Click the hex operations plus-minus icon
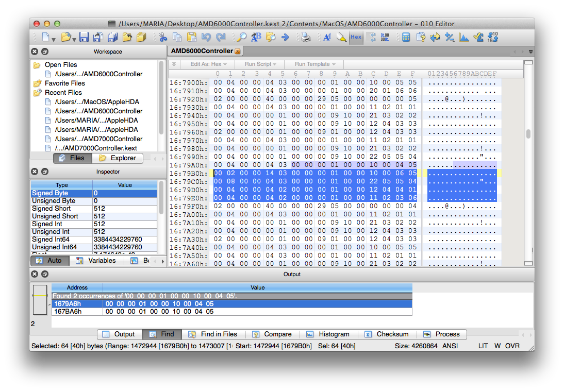564x392 pixels. pos(450,37)
